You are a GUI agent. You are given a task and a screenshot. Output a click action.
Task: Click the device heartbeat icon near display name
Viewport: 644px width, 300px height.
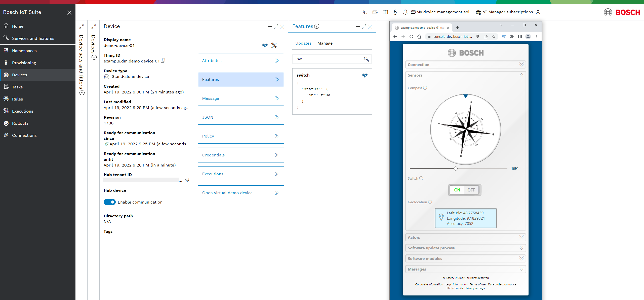pyautogui.click(x=265, y=45)
